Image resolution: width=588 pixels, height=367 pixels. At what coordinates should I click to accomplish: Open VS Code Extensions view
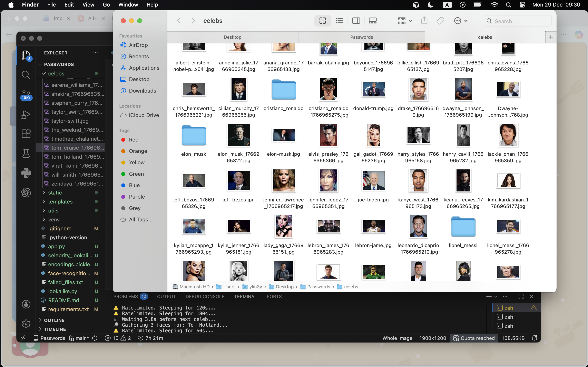26,134
